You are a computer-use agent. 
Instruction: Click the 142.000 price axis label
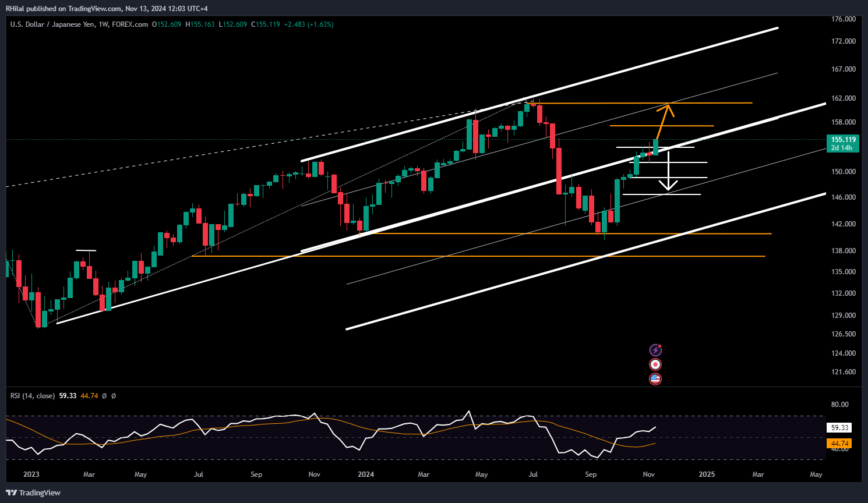click(843, 224)
